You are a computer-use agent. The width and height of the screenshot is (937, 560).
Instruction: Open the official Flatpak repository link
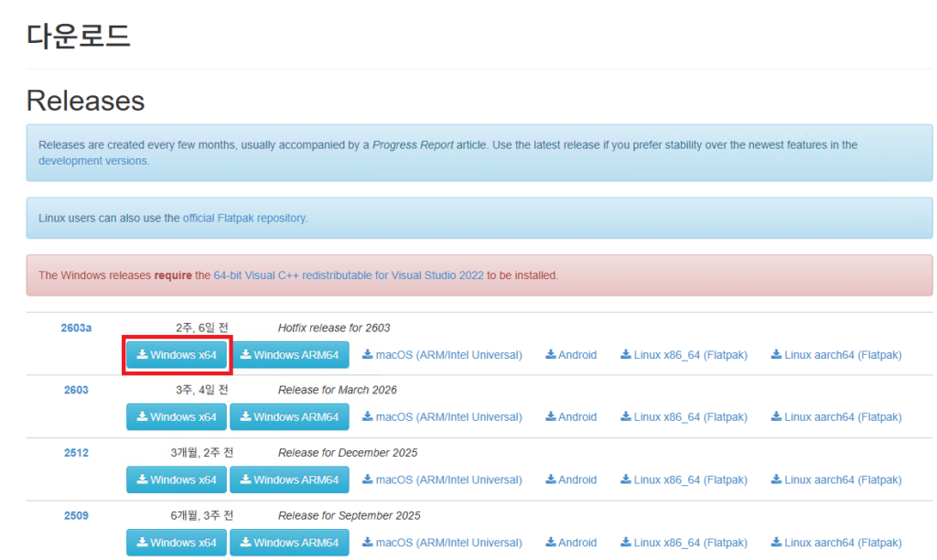click(x=244, y=219)
